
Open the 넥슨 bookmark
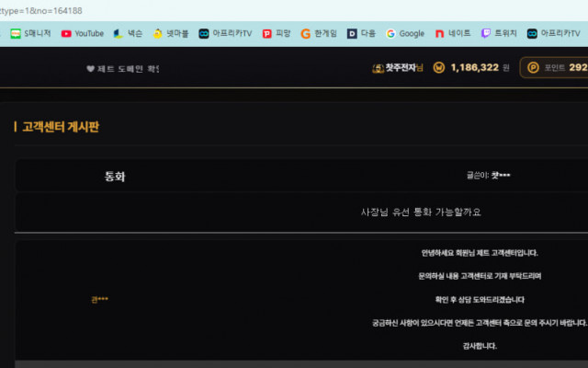[x=128, y=34]
